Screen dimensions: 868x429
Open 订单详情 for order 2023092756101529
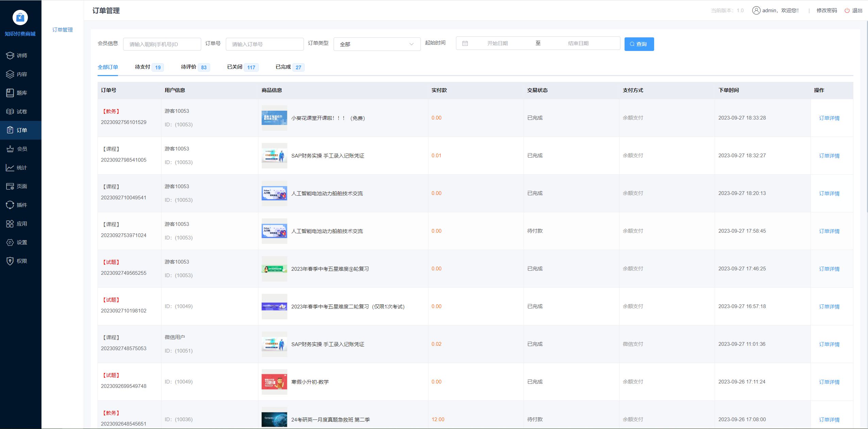(x=829, y=118)
